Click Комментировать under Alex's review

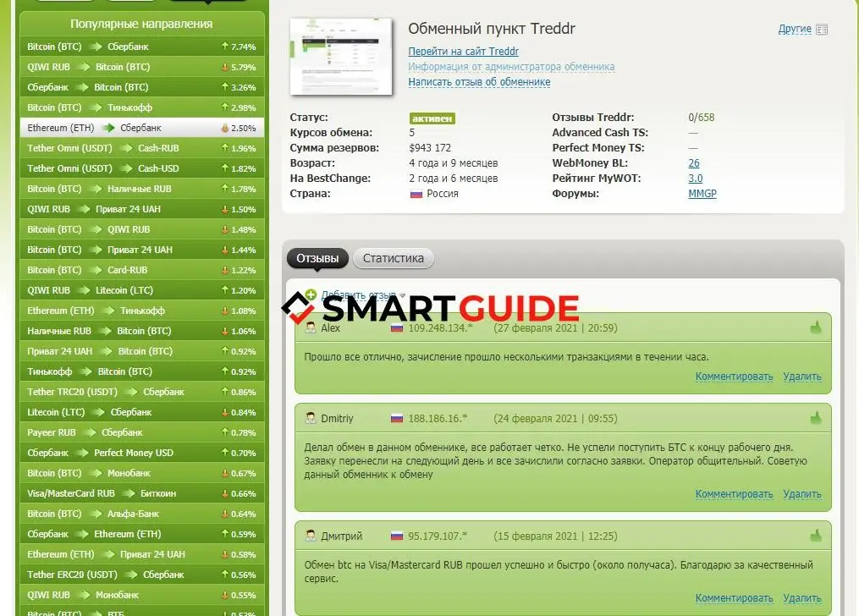pos(734,377)
